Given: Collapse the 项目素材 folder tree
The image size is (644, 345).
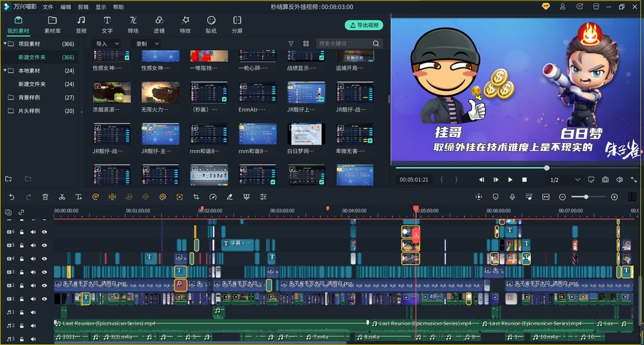Looking at the screenshot, I should tap(5, 43).
